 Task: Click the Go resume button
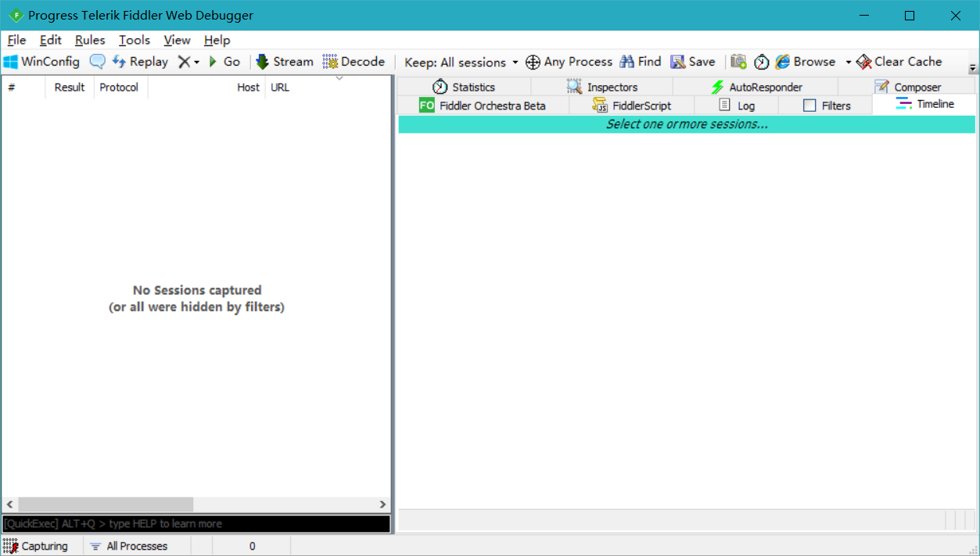click(224, 62)
